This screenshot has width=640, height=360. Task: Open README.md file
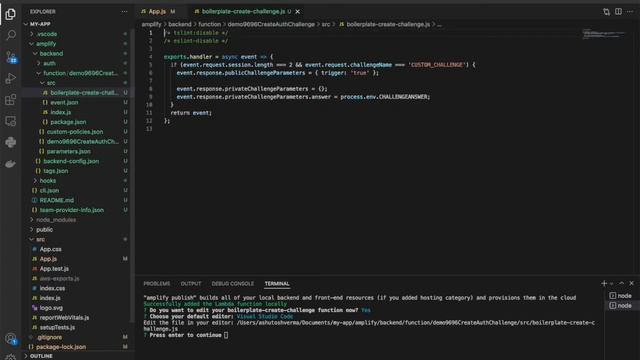57,200
